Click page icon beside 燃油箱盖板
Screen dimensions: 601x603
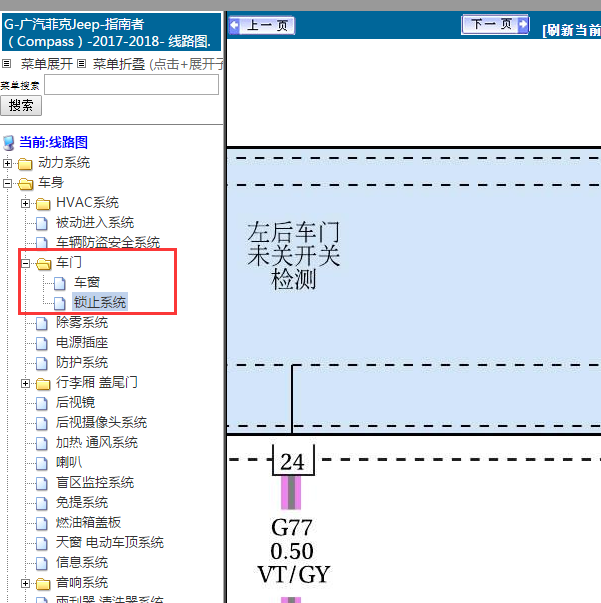pyautogui.click(x=42, y=523)
